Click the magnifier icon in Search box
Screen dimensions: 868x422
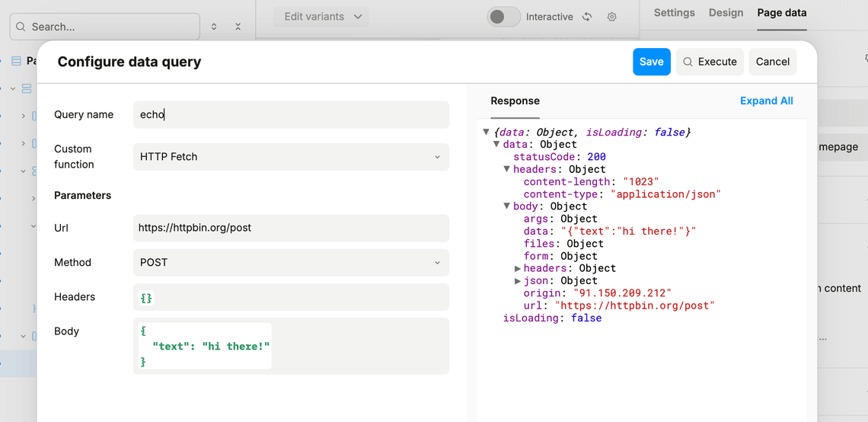21,27
